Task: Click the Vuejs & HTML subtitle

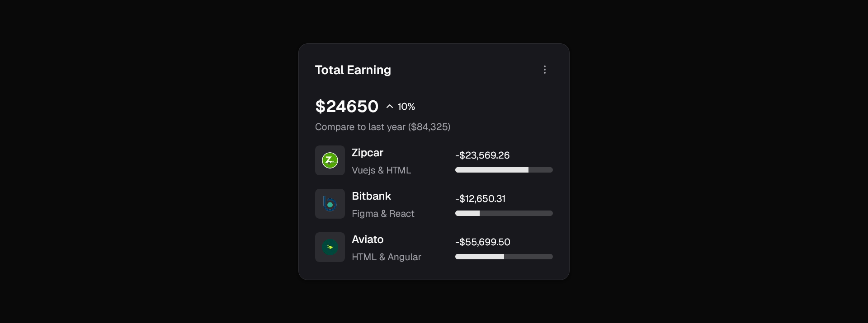Action: click(x=381, y=170)
